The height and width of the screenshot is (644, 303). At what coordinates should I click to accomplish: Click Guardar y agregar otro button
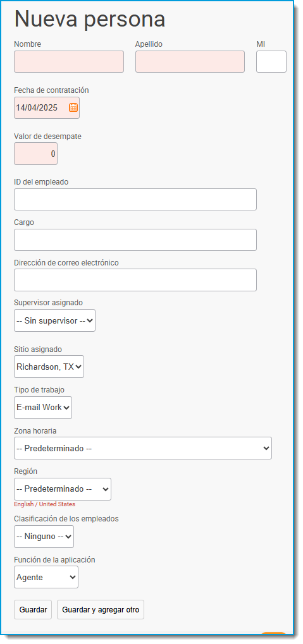click(x=101, y=609)
